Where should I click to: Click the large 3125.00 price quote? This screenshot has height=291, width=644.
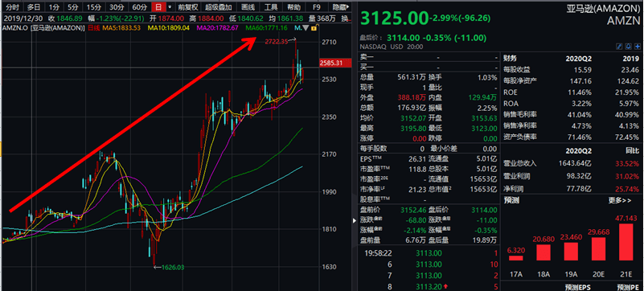click(x=394, y=18)
